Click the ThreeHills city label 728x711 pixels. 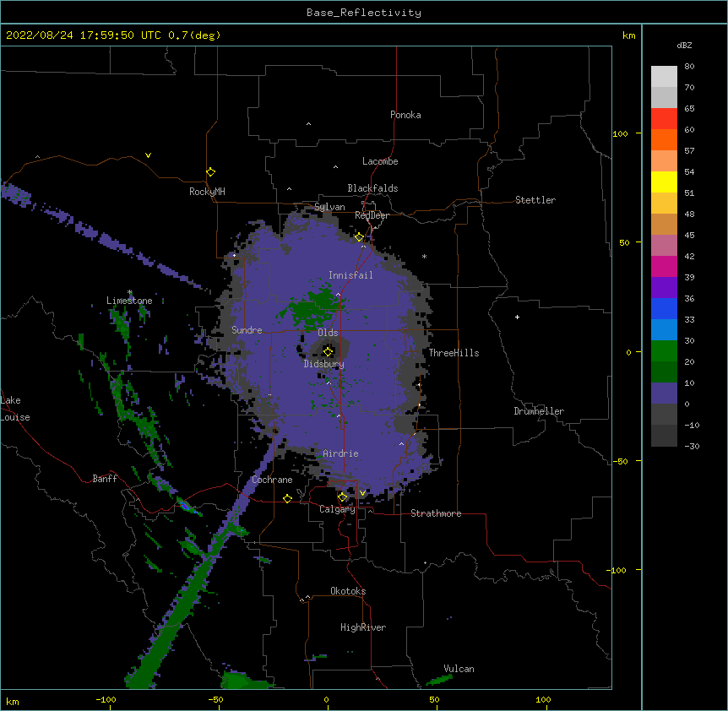coord(454,353)
